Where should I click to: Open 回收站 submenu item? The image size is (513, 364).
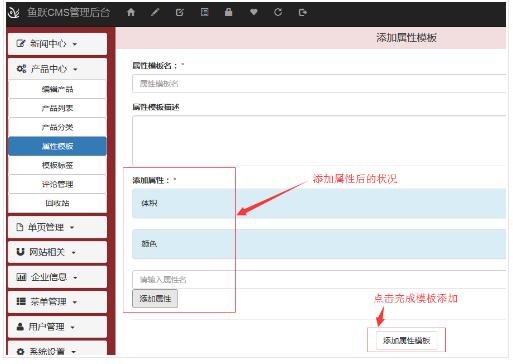[x=57, y=203]
